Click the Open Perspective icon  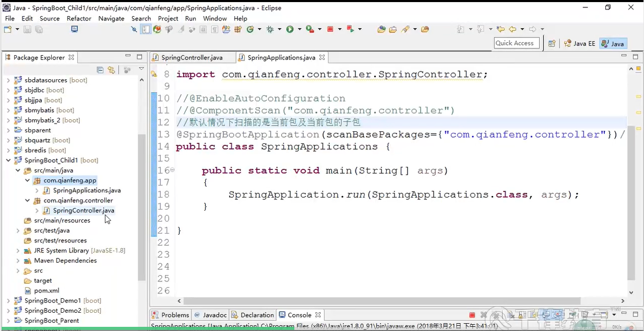coord(552,44)
